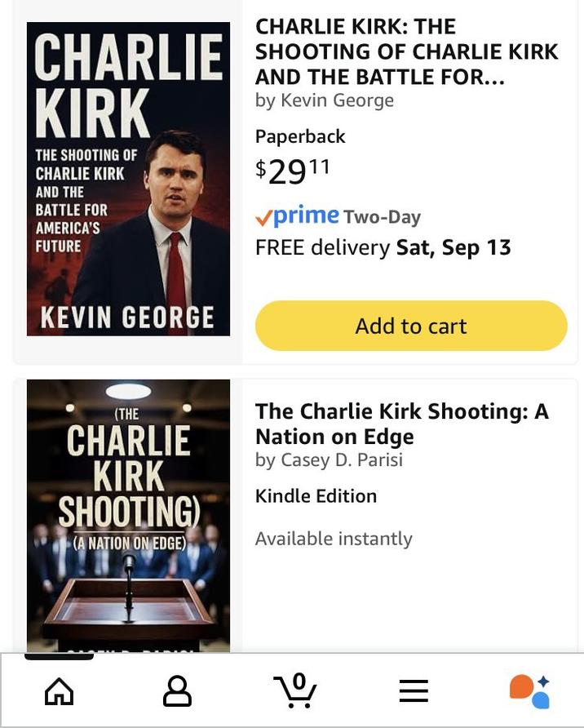Tap the profile account icon
Viewport: 584px width, 728px height.
pyautogui.click(x=175, y=690)
